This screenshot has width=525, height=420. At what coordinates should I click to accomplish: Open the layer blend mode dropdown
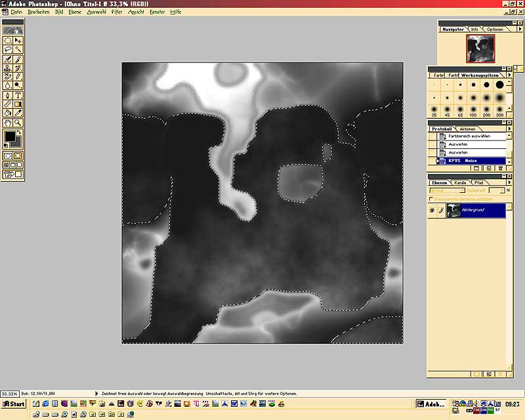(x=448, y=190)
